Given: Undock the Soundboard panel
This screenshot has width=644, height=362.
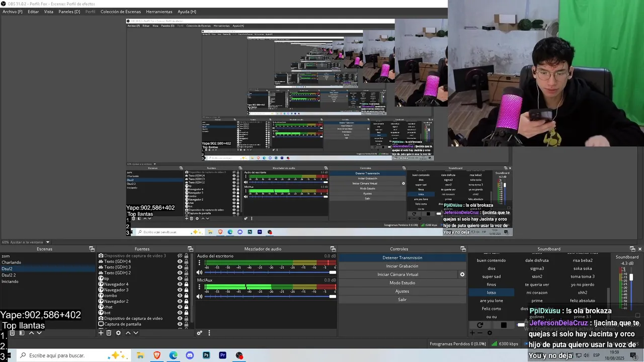Looking at the screenshot, I should pos(632,249).
